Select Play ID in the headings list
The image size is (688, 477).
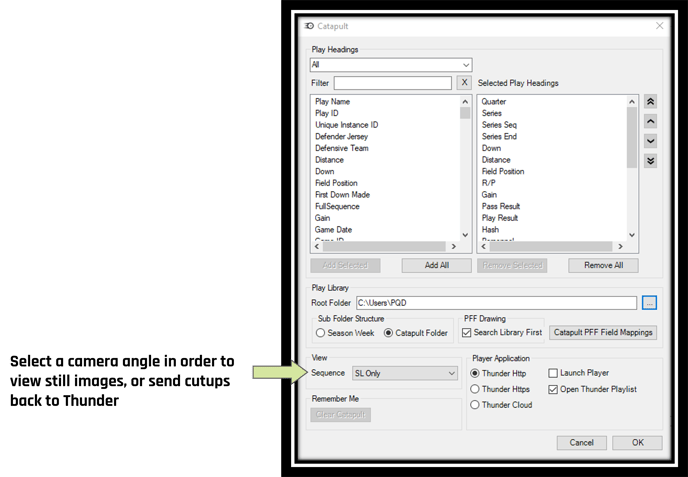tap(326, 113)
